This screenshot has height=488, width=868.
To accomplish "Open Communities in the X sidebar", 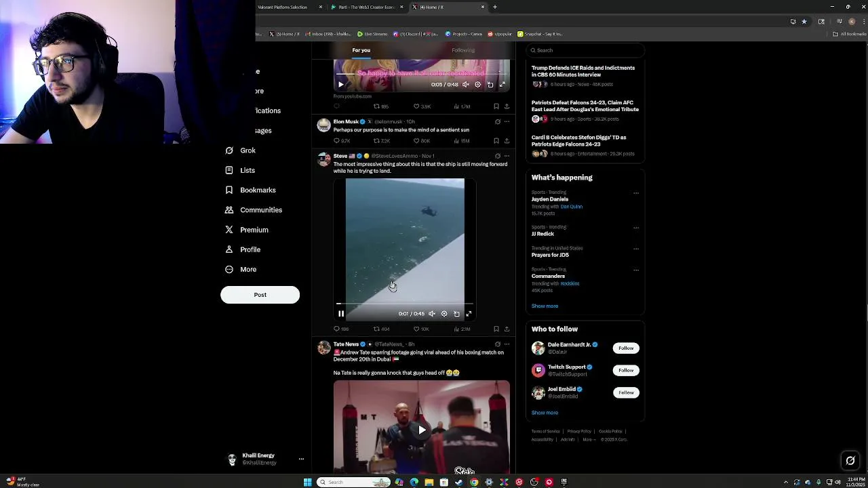I will tap(254, 210).
